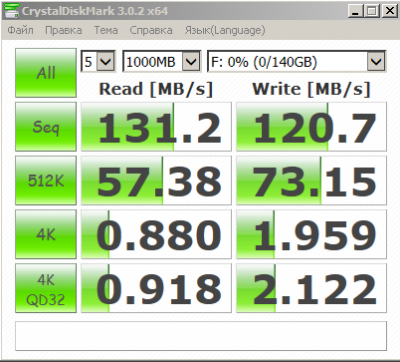Image resolution: width=400 pixels, height=362 pixels.
Task: Close the CrystalDiskMark window
Action: coord(389,11)
